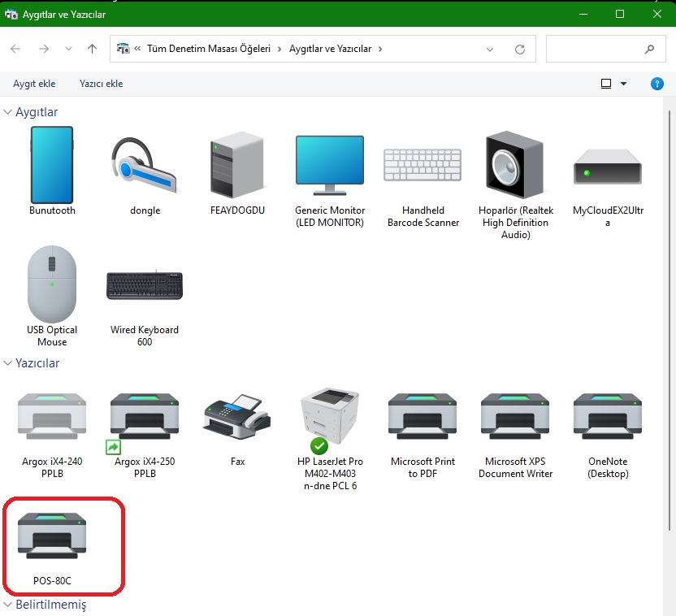The image size is (676, 616).
Task: Select the Bunutooth phone device
Action: [x=52, y=165]
